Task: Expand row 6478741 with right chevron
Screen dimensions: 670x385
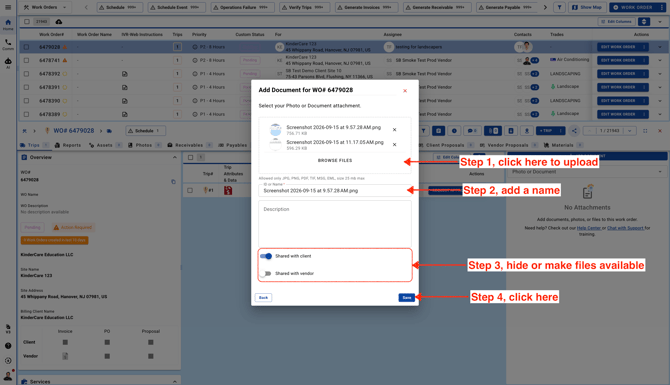Action: click(x=660, y=60)
